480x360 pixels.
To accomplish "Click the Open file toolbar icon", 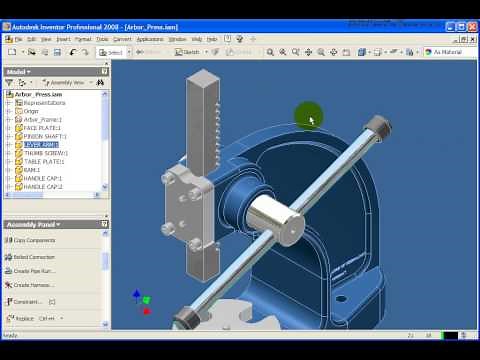I will click(32, 52).
